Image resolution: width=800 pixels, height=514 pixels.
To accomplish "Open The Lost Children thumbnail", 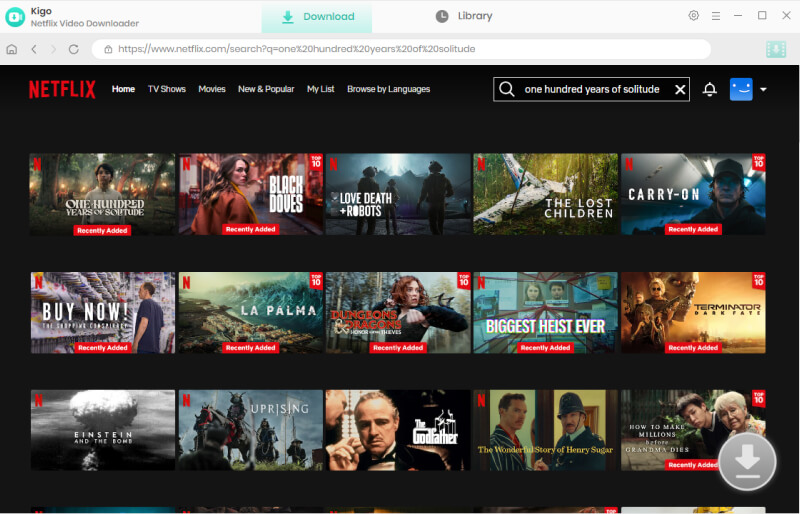I will tap(545, 194).
